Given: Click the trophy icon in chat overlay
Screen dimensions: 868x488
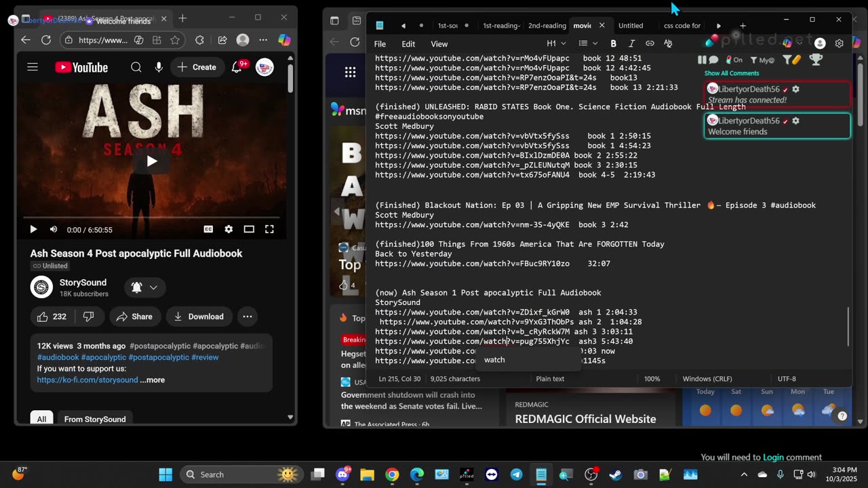Looking at the screenshot, I should 816,60.
